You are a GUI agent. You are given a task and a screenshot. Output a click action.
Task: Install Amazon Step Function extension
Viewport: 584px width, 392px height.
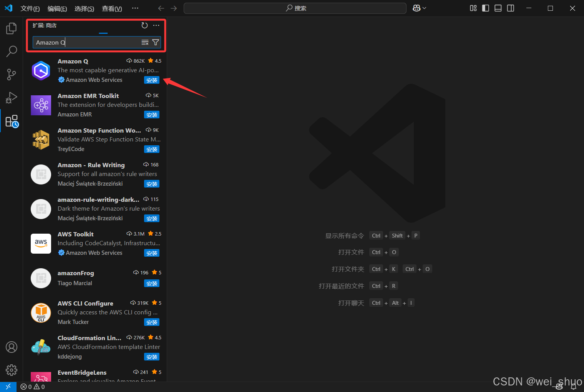[x=152, y=149]
